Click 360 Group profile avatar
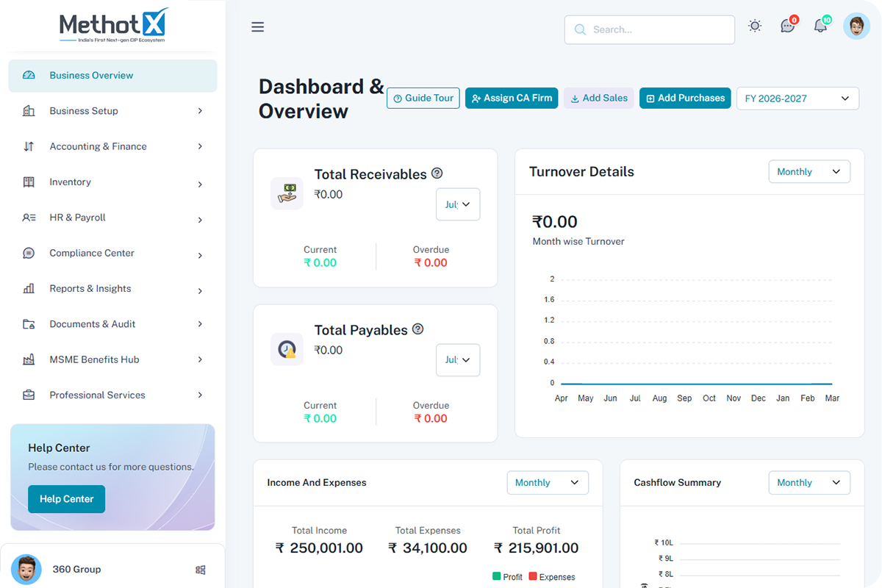The height and width of the screenshot is (588, 882). [26, 570]
